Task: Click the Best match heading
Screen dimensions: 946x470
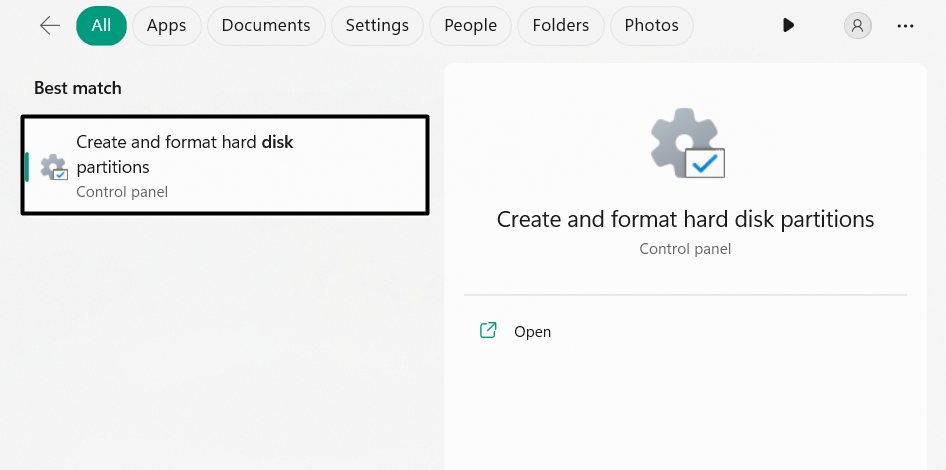Action: [x=78, y=88]
